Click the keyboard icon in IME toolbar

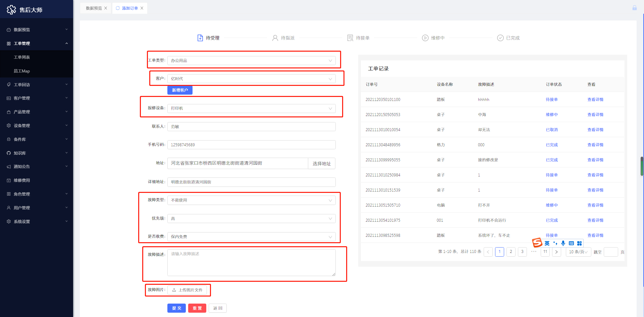pos(571,243)
